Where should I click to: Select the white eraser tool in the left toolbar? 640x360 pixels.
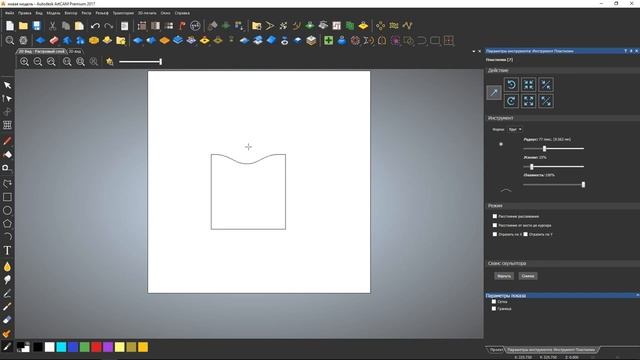point(7,320)
